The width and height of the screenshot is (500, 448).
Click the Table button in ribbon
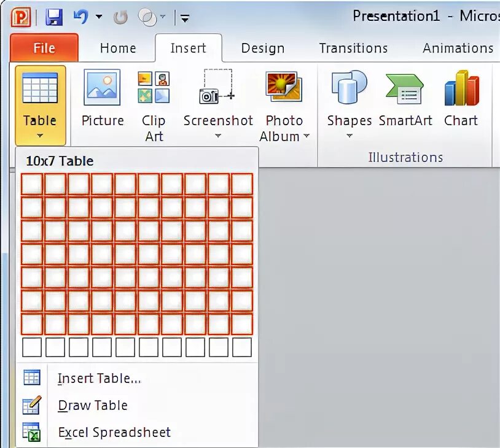[40, 106]
